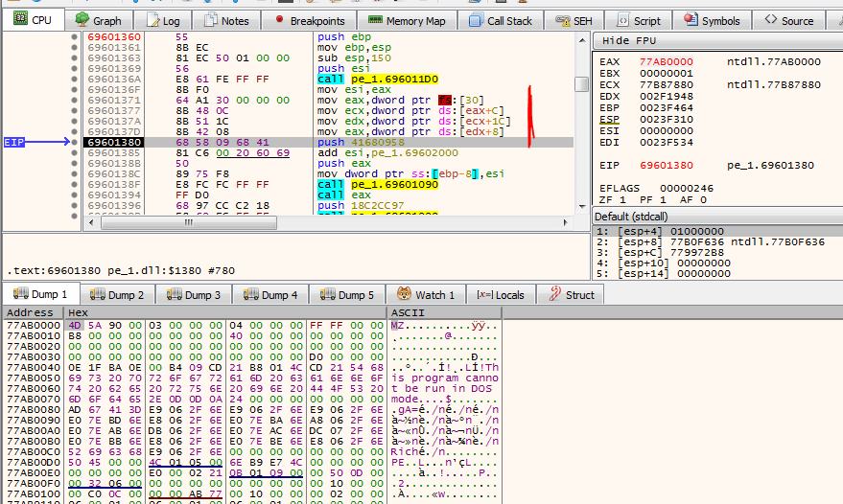Click the disassembly horizontal scrollbar thumb
Viewport: 843px width, 504px height.
click(x=189, y=222)
